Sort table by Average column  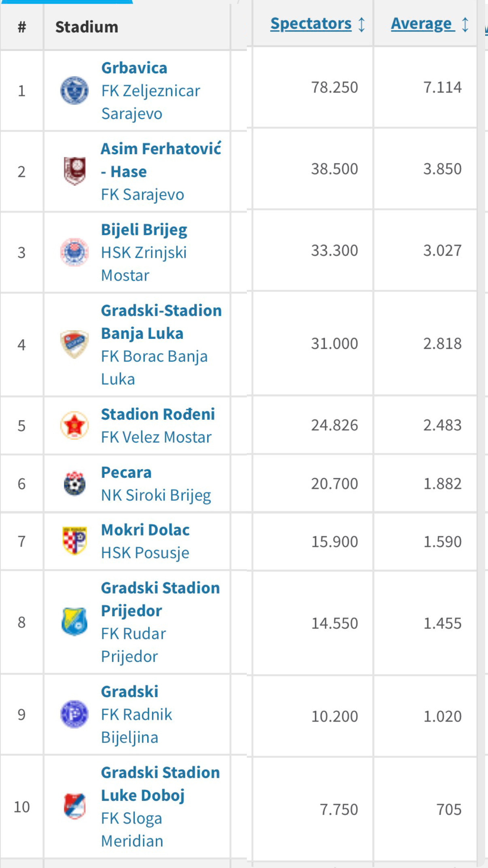[x=421, y=23]
